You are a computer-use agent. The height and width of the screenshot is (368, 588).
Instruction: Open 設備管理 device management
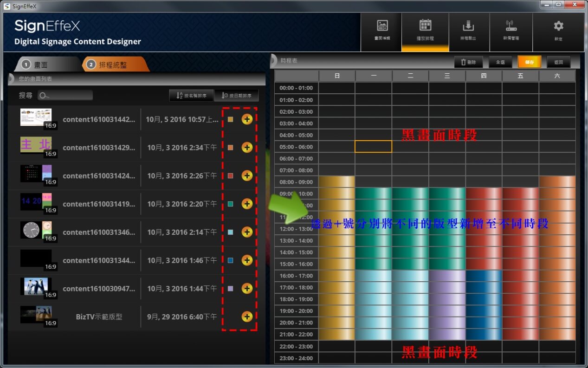point(510,30)
